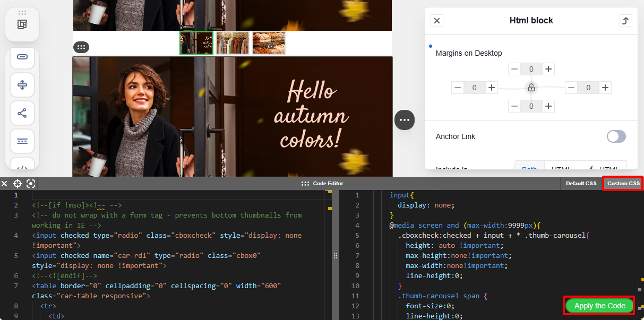This screenshot has width=644, height=320.
Task: Increase the top margin value
Action: click(x=548, y=69)
